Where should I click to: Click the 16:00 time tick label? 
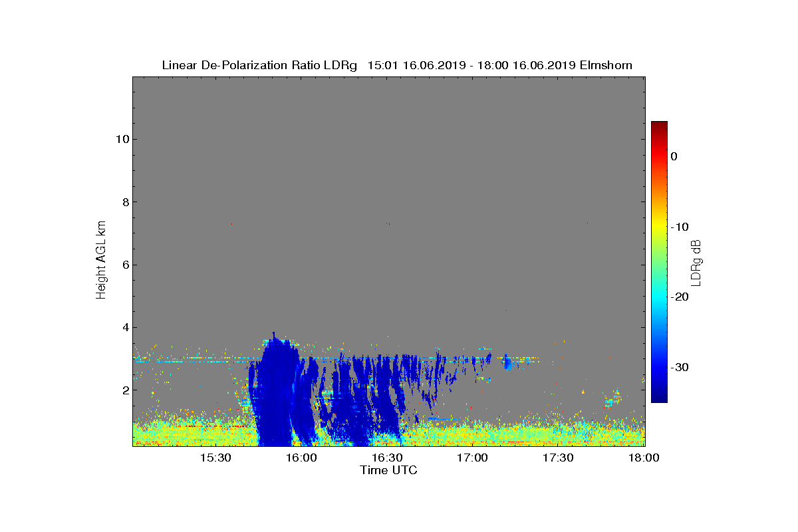(x=301, y=458)
